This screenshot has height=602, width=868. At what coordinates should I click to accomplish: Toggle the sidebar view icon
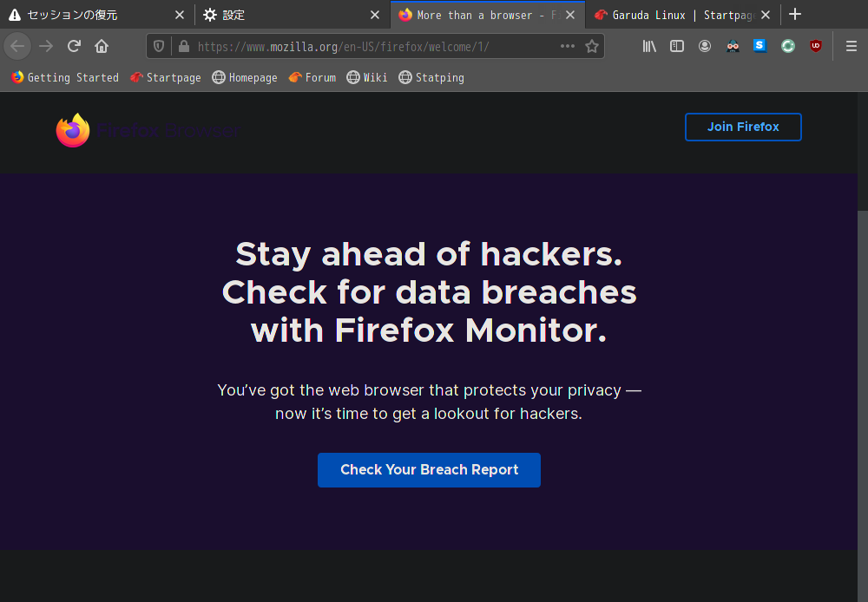coord(677,46)
